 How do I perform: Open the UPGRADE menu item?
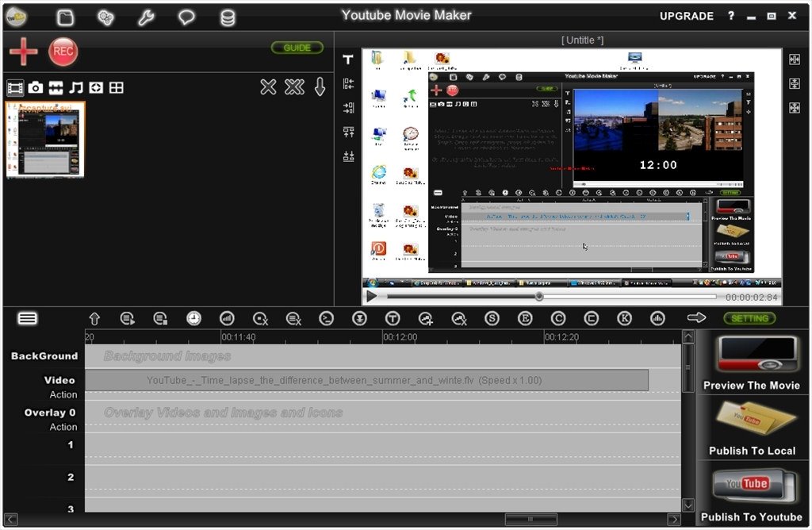[687, 16]
